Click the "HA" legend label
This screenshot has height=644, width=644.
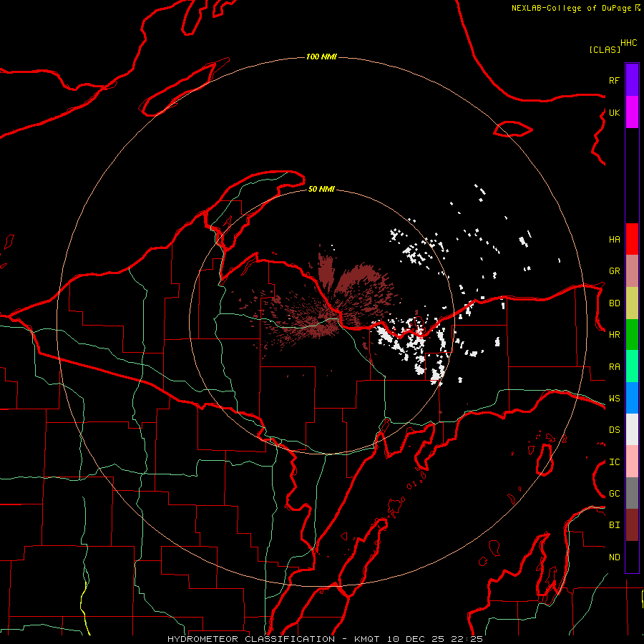614,240
